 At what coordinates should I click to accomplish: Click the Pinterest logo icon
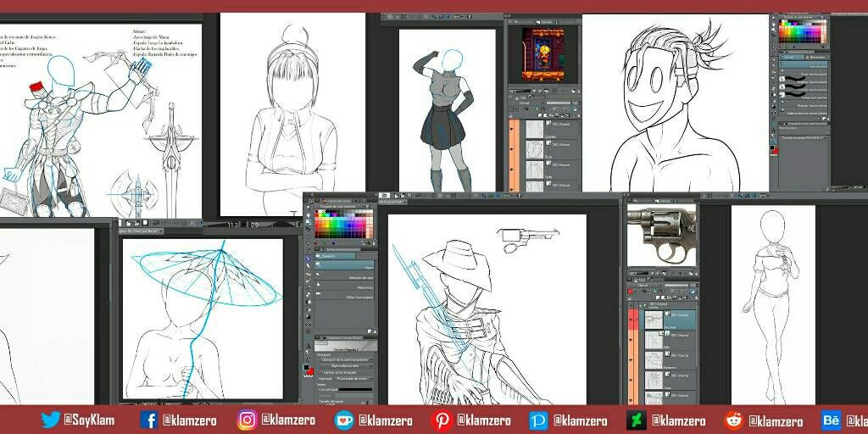tap(441, 420)
